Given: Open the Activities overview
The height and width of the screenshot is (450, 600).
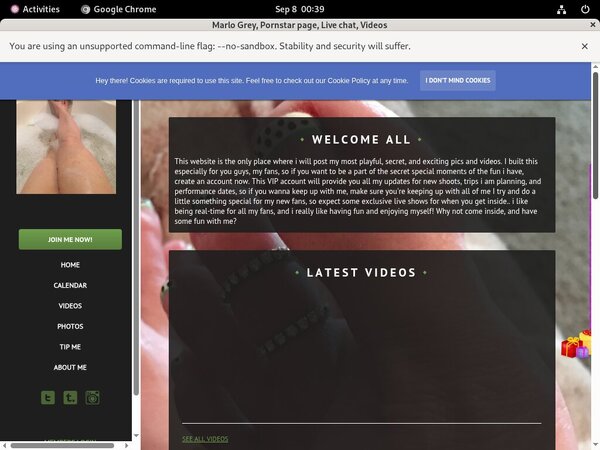Looking at the screenshot, I should [34, 9].
